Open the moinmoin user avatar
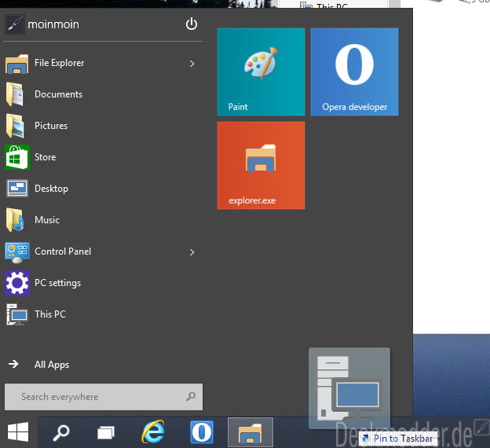 click(15, 24)
